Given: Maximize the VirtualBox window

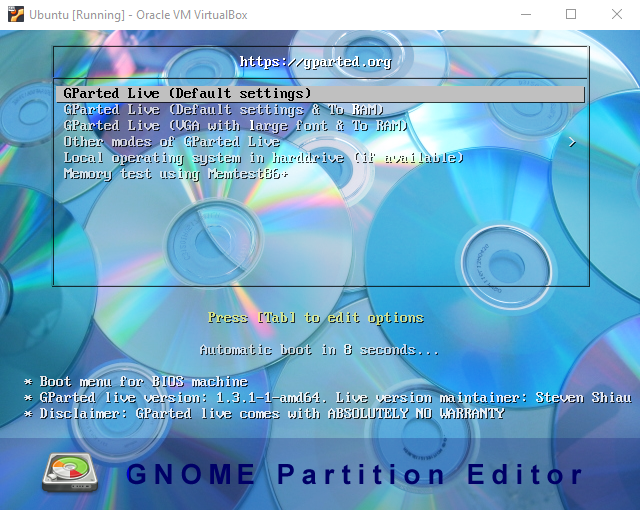Looking at the screenshot, I should coord(571,14).
